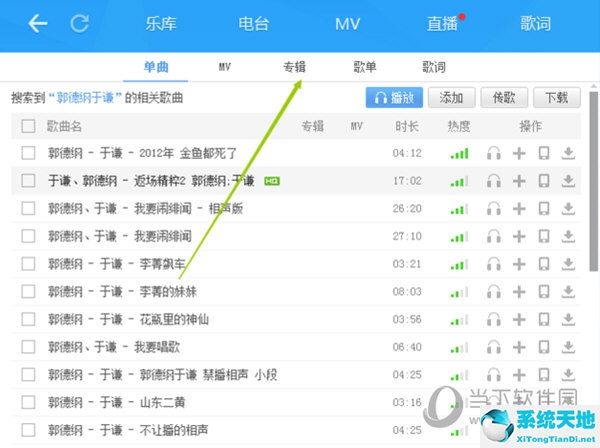Switch to the 电台 radio tab

point(254,24)
